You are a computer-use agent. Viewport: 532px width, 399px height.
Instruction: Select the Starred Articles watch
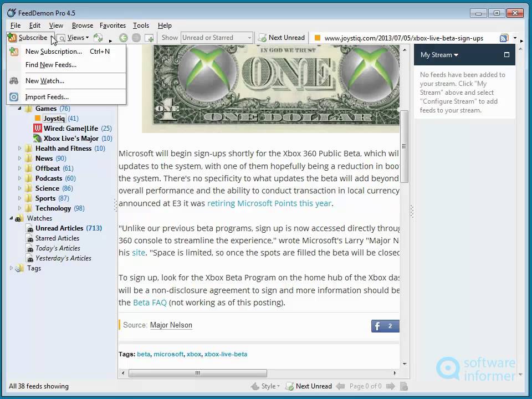57,238
